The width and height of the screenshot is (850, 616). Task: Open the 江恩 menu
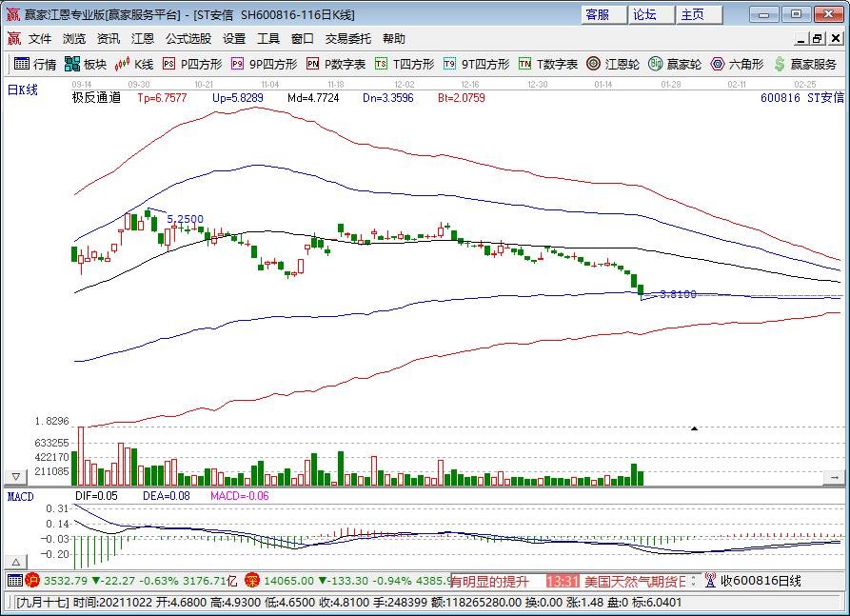(143, 38)
